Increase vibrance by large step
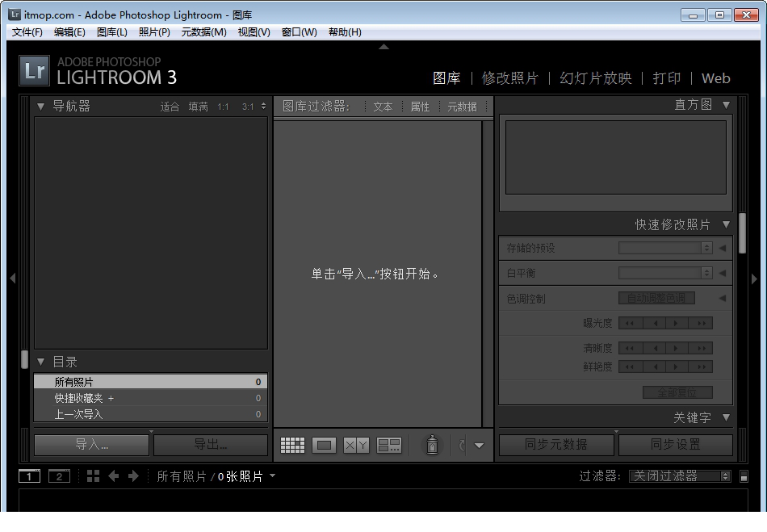Screen dimensions: 767x532 pos(701,367)
